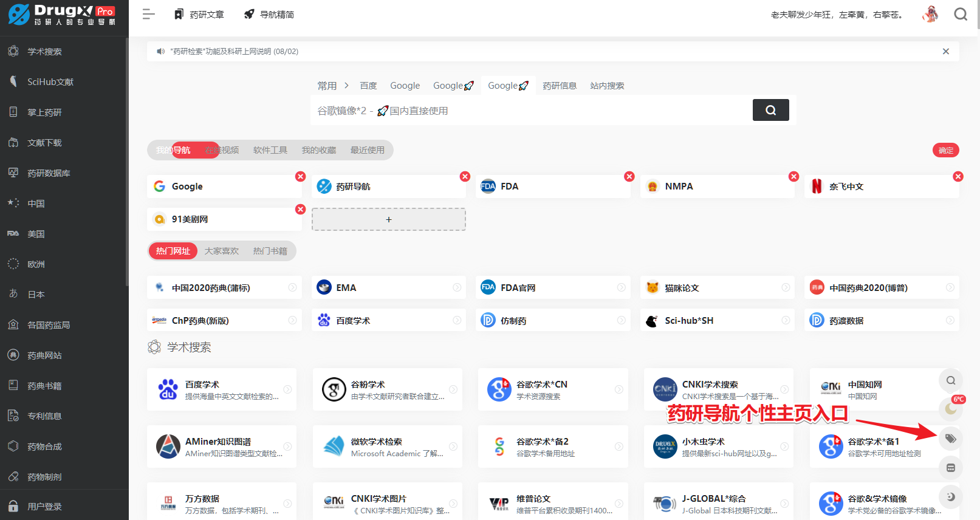Viewport: 980px width, 520px height.
Task: Open 中国2020药典(蒲标) link
Action: point(224,287)
